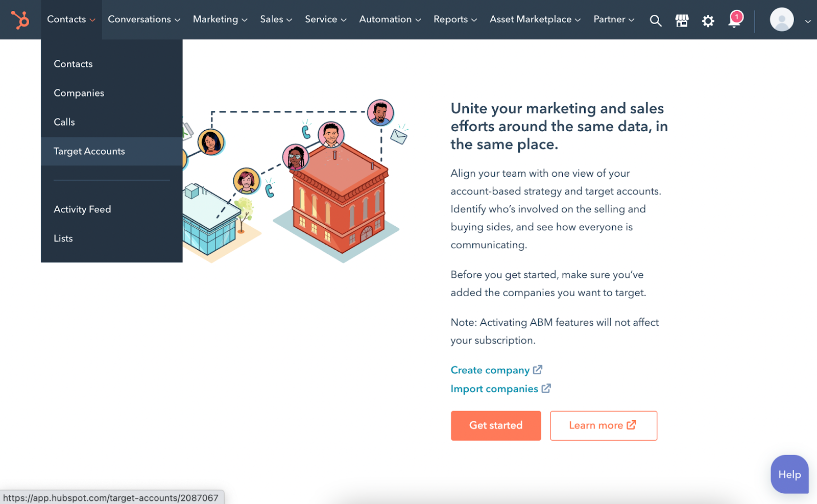This screenshot has width=817, height=504.
Task: Open the Automation navigation dropdown
Action: [x=390, y=19]
